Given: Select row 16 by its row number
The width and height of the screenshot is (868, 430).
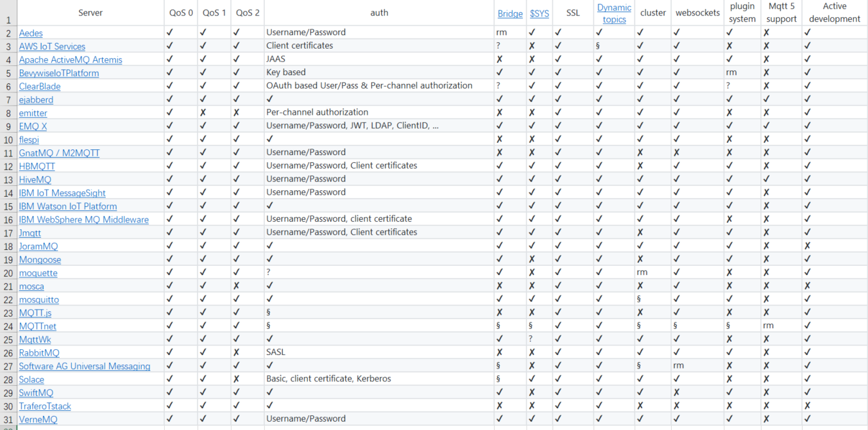Looking at the screenshot, I should coord(8,219).
